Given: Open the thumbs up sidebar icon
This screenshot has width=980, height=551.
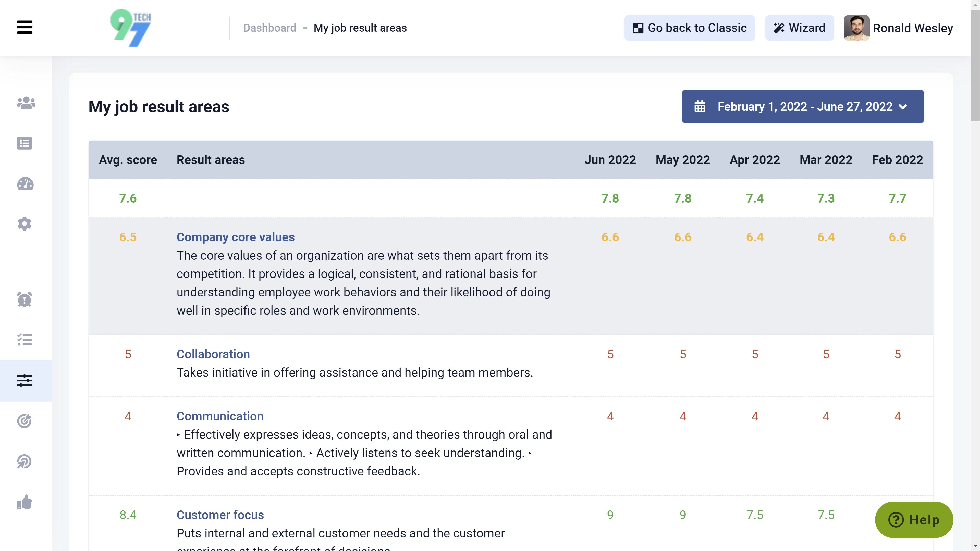Looking at the screenshot, I should pyautogui.click(x=25, y=502).
